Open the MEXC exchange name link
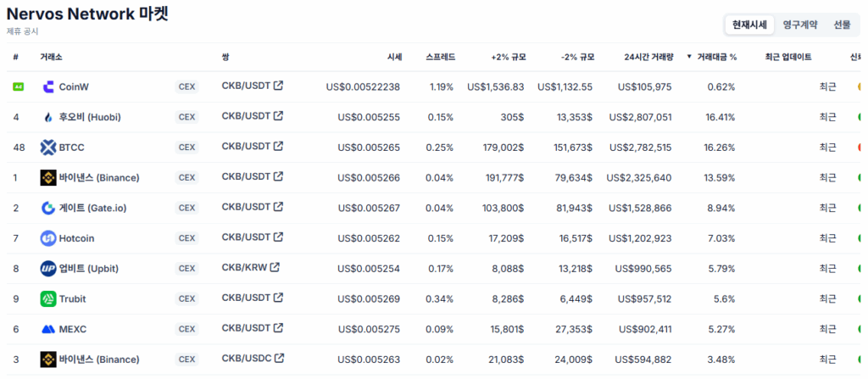Viewport: 868px width, 379px height. click(x=73, y=329)
